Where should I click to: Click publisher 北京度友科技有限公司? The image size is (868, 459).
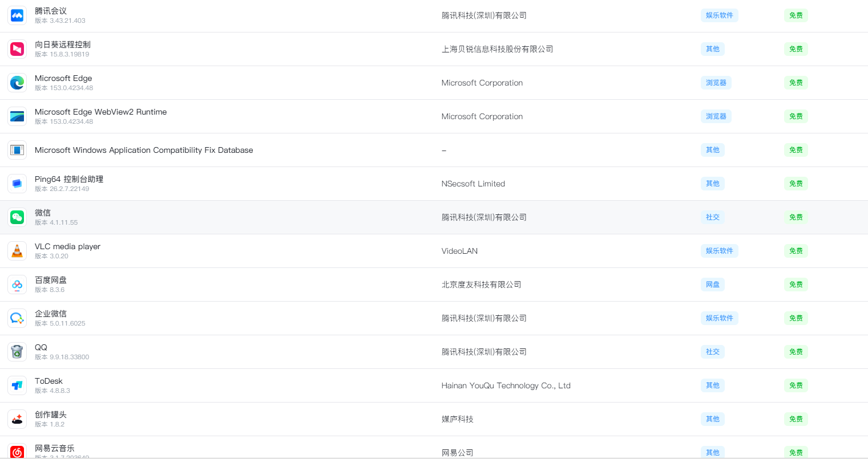tap(481, 285)
